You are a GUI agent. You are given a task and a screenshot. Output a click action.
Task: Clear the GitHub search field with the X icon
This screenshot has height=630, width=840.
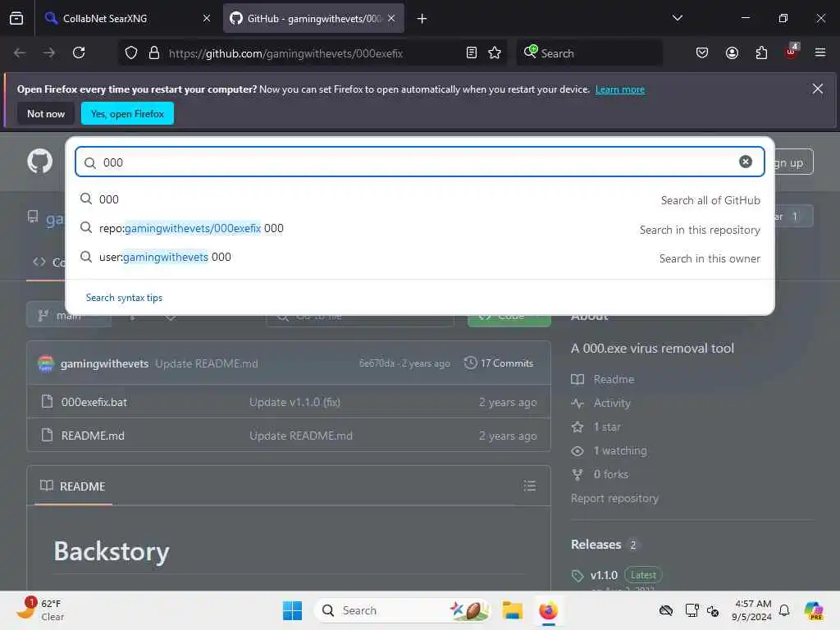click(x=745, y=162)
